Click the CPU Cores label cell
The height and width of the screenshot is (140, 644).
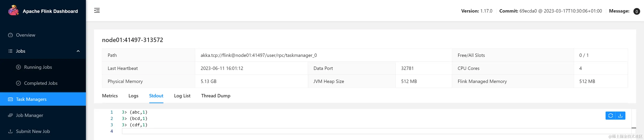point(513,68)
